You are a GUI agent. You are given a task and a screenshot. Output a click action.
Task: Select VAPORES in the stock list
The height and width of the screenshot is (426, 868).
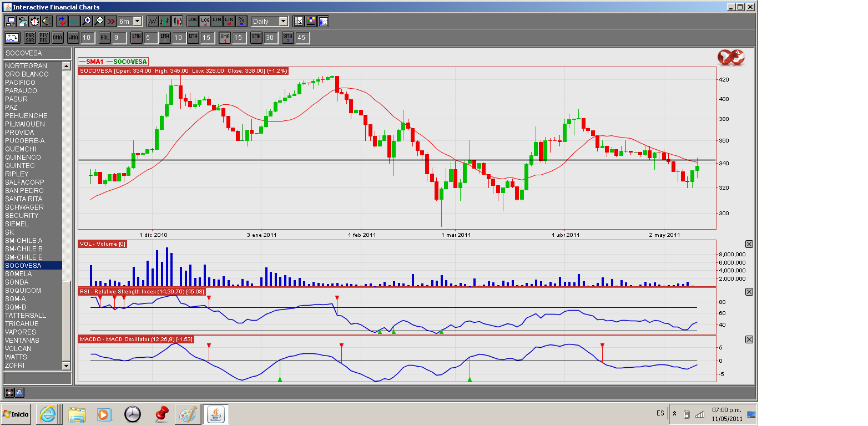point(21,332)
